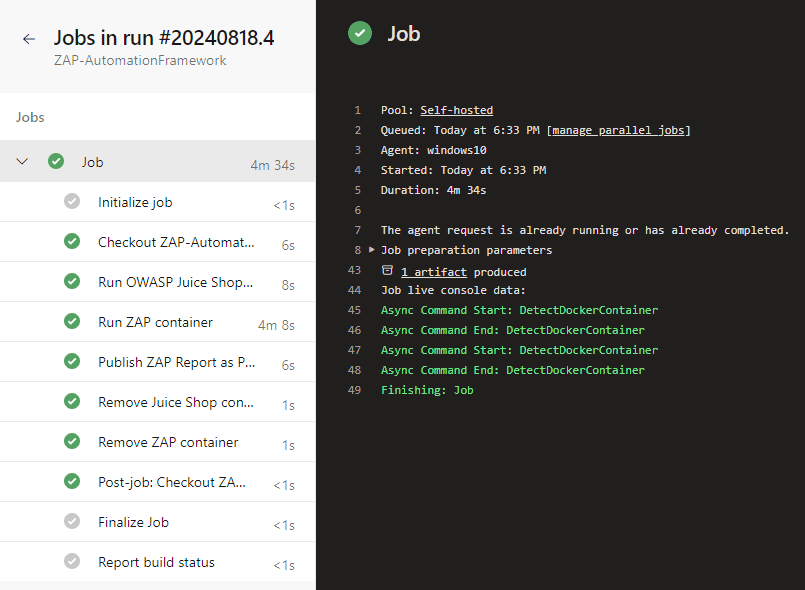Click line number 1 in the log
Screen dimensions: 805x590
click(x=357, y=110)
